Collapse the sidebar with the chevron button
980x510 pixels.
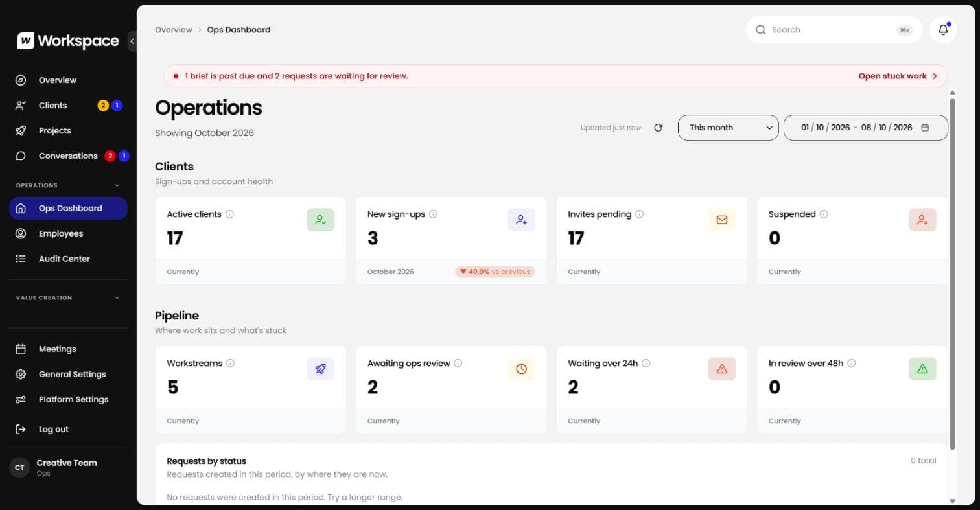click(x=132, y=41)
